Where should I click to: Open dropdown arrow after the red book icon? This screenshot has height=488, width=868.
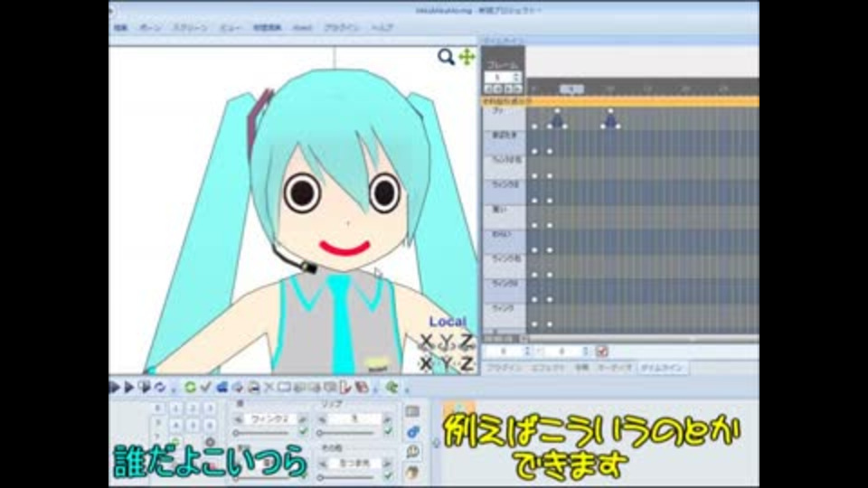click(x=376, y=389)
